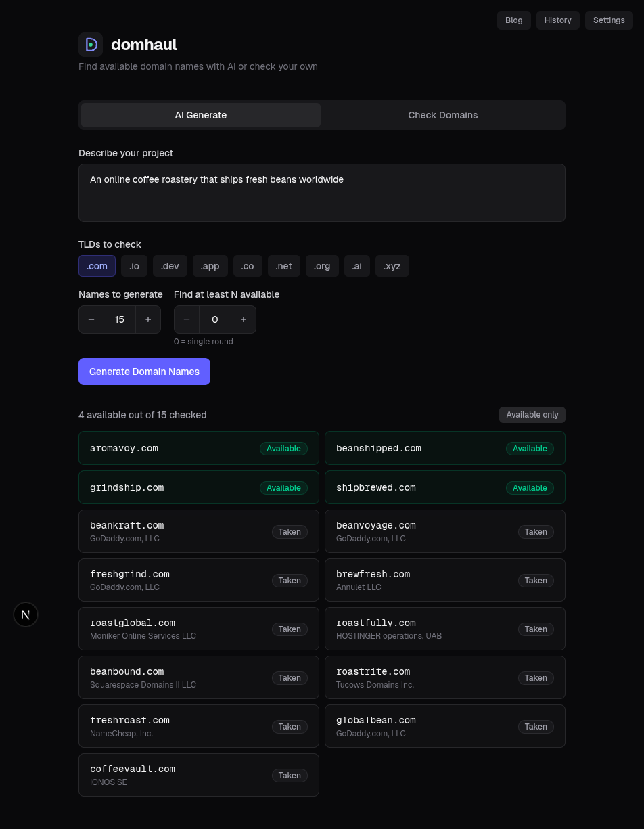
Task: Decrement the Names to generate counter
Action: point(91,319)
